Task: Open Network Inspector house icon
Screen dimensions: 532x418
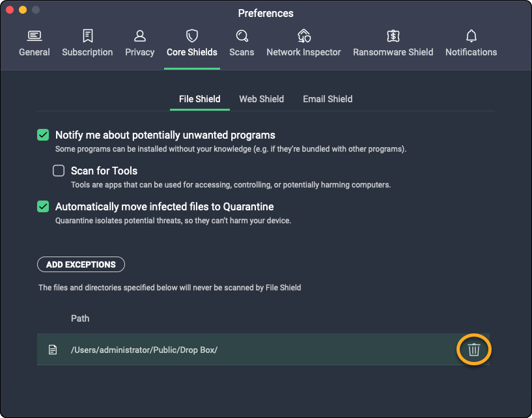Action: coord(303,36)
